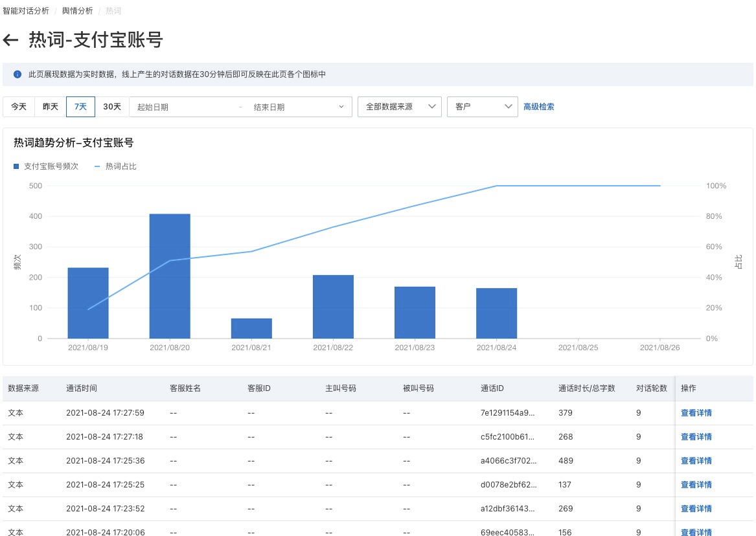The height and width of the screenshot is (536, 756).
Task: Select the 30天 time range tab
Action: 112,106
